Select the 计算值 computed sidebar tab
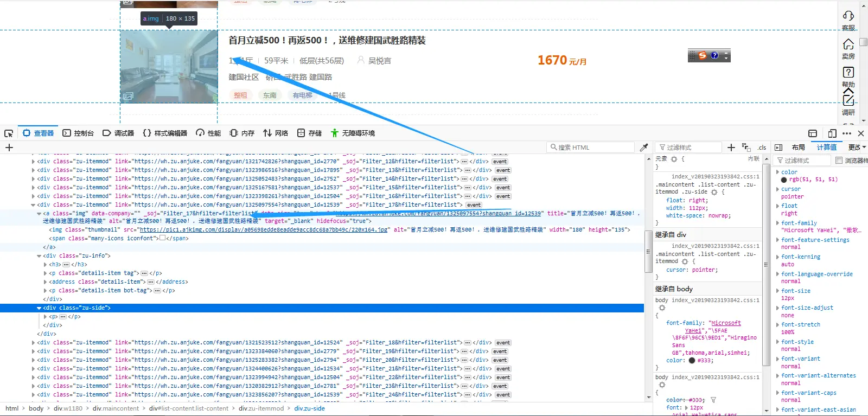This screenshot has width=868, height=416. [827, 148]
